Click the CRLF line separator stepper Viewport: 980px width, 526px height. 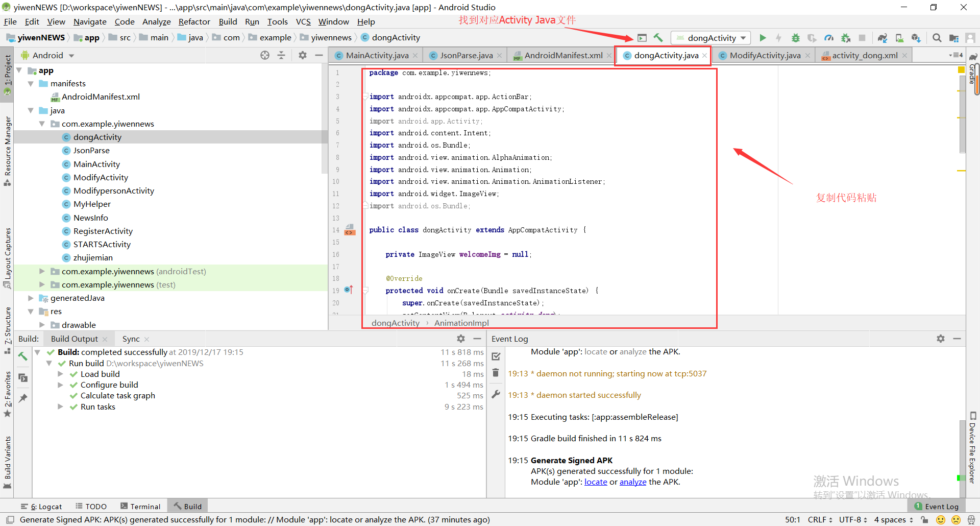(831, 519)
